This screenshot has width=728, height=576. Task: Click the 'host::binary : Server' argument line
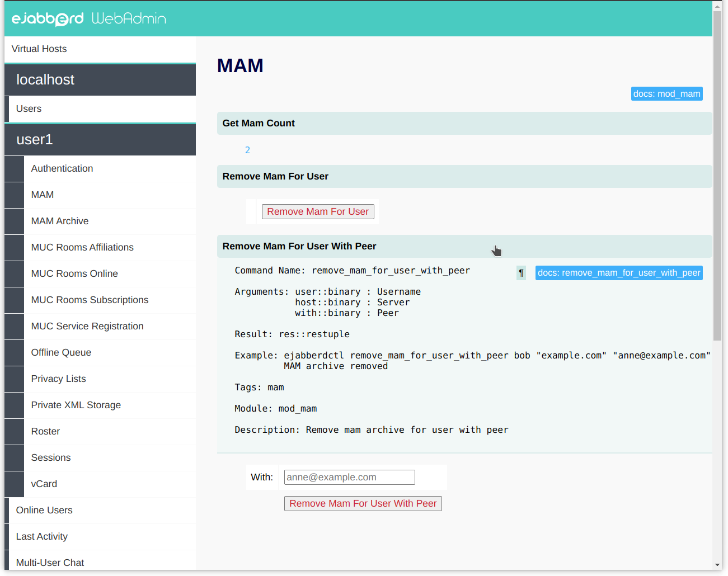(x=353, y=303)
